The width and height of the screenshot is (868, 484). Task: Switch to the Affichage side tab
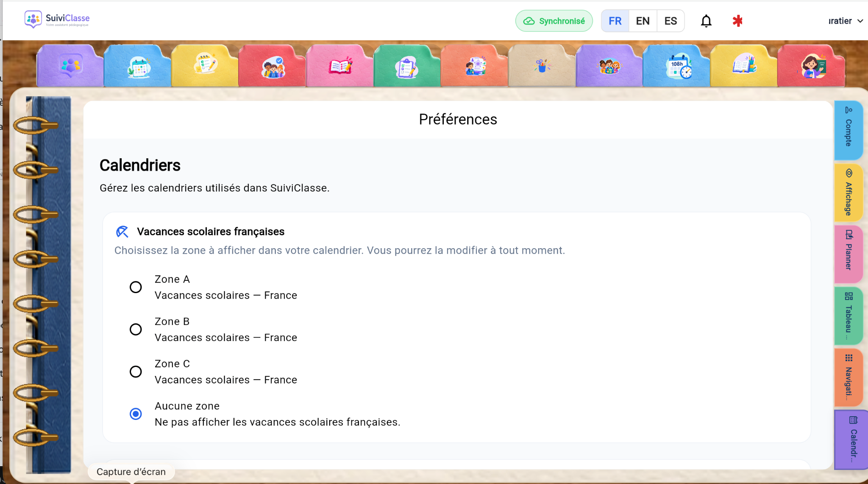pos(849,193)
